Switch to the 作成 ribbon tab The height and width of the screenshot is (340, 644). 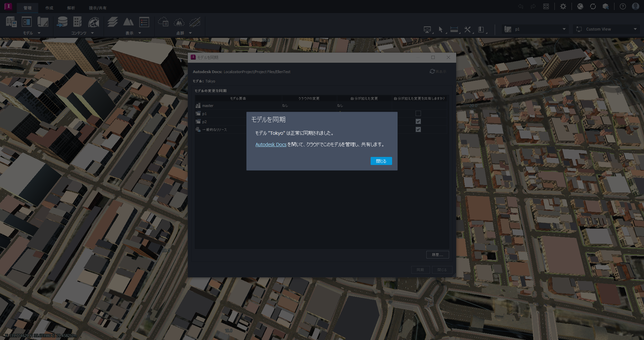tap(49, 8)
